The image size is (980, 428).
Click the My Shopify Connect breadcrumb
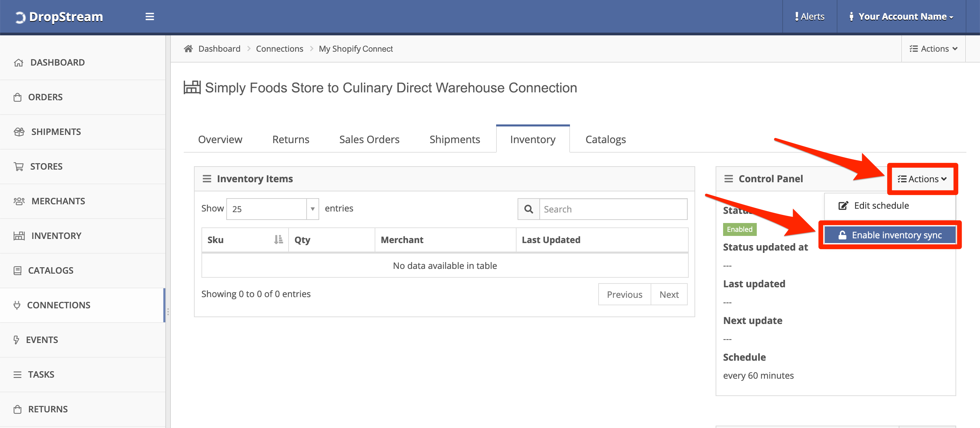(356, 49)
